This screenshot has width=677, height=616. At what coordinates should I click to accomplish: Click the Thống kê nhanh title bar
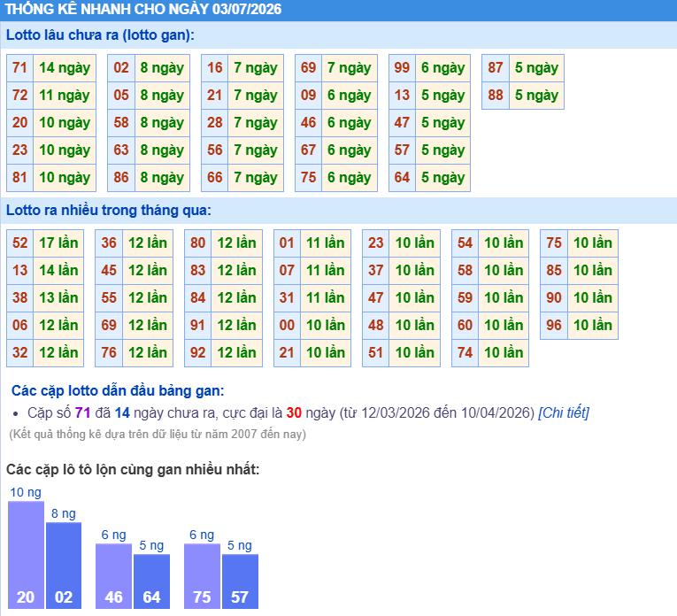[x=338, y=10]
